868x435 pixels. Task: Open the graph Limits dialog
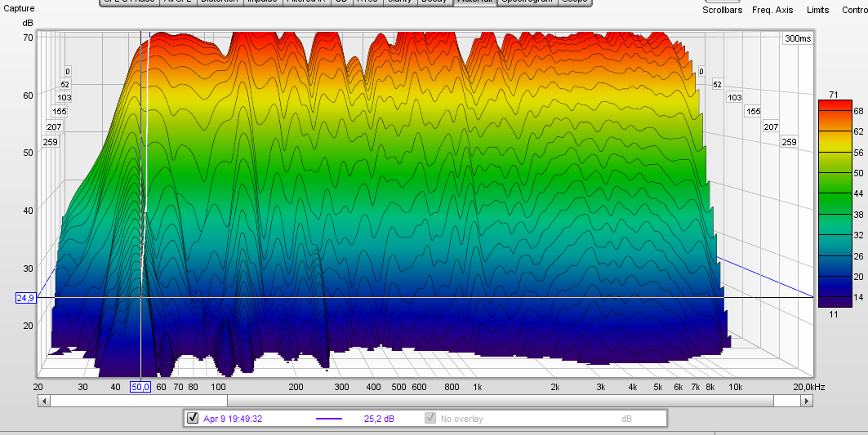point(817,10)
